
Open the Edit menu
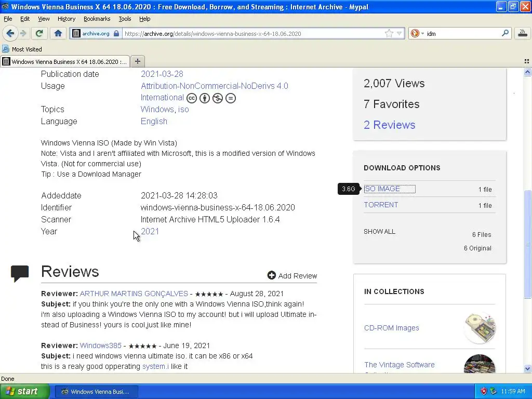(x=25, y=19)
